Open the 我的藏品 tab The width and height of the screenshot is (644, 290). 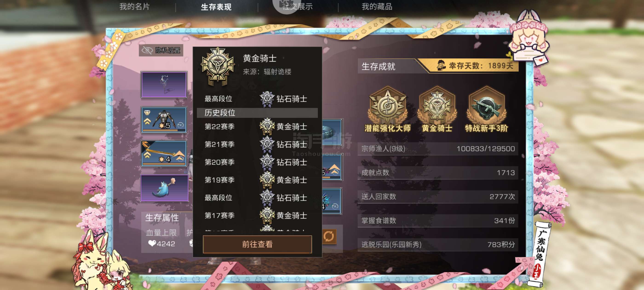pos(377,6)
